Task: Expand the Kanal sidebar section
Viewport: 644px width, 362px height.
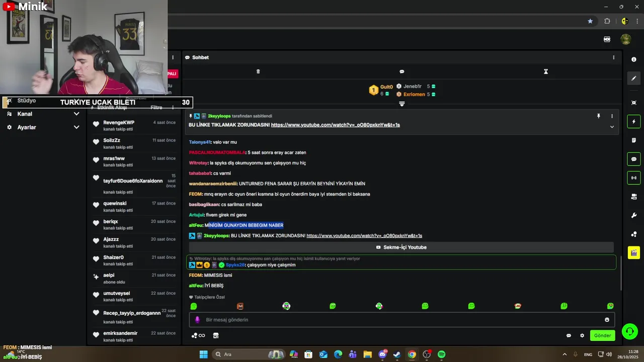Action: [x=43, y=114]
